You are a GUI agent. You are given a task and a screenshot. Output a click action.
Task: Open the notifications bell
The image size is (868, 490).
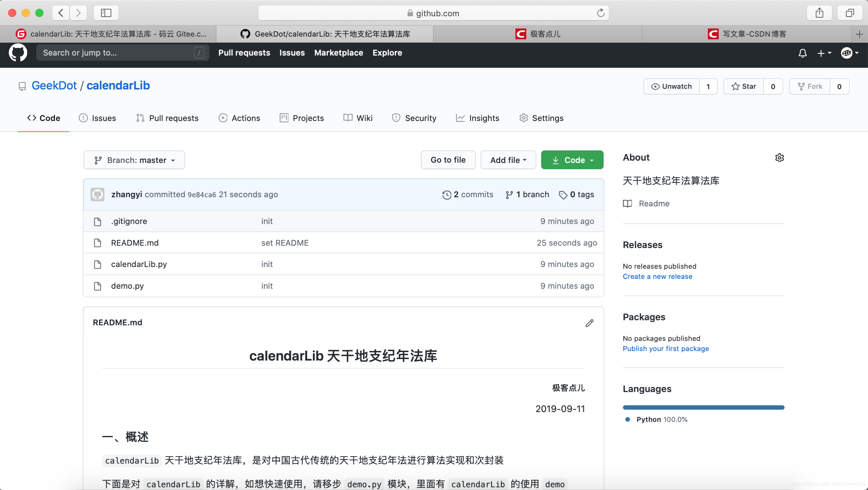click(803, 53)
